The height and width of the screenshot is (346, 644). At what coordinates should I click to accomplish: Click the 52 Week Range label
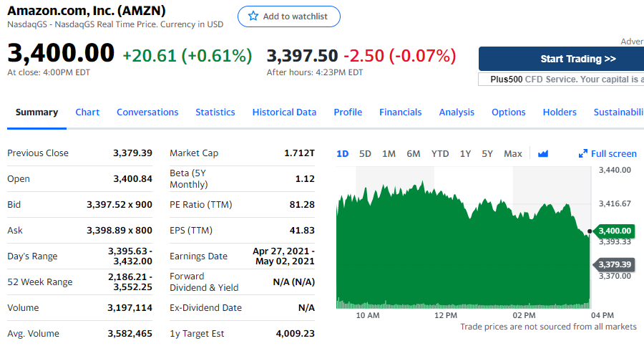pyautogui.click(x=40, y=282)
